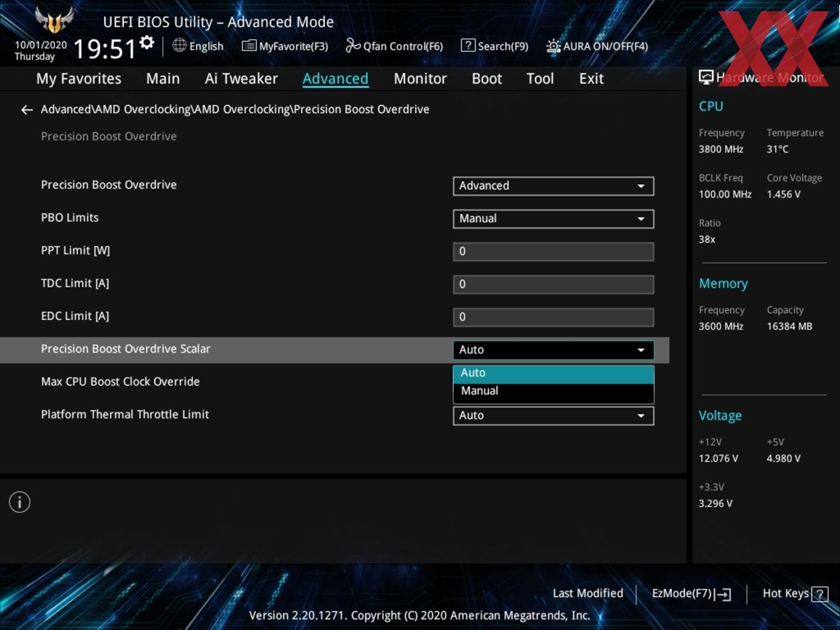The height and width of the screenshot is (630, 840).
Task: Go to the Monitor tab
Action: coord(420,78)
